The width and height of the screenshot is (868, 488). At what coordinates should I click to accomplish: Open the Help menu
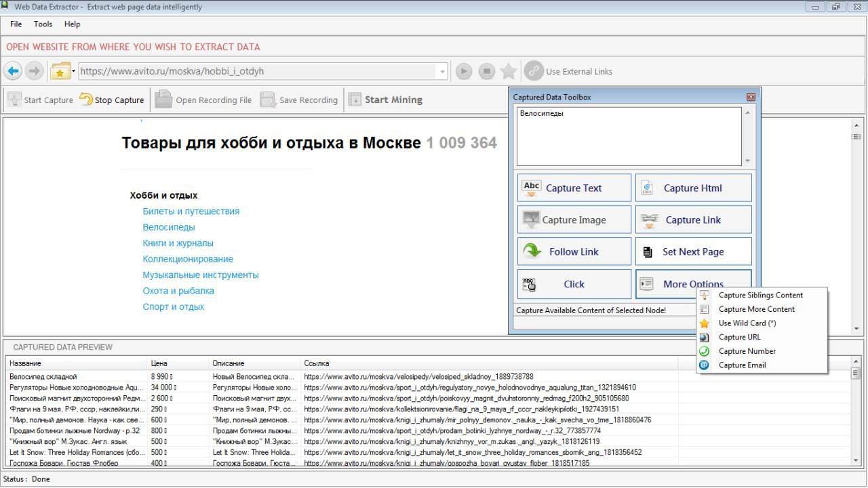(72, 24)
